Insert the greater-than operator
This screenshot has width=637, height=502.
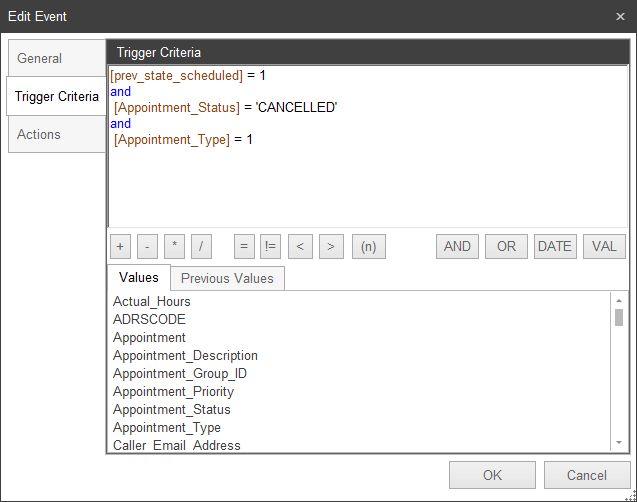(331, 247)
